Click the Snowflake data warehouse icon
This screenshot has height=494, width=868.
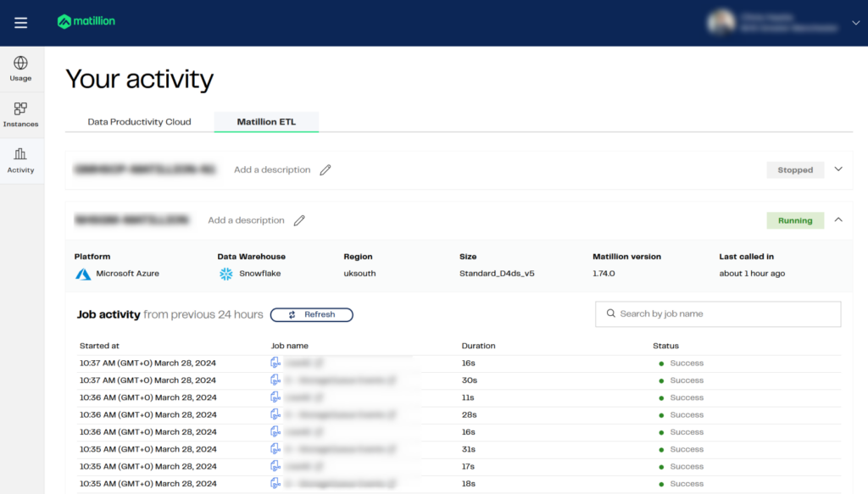(x=225, y=275)
